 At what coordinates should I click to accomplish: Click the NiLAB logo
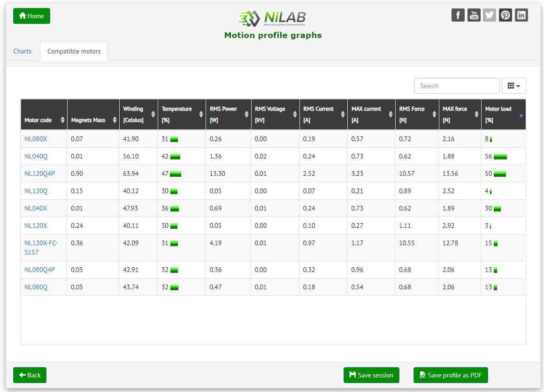click(273, 19)
